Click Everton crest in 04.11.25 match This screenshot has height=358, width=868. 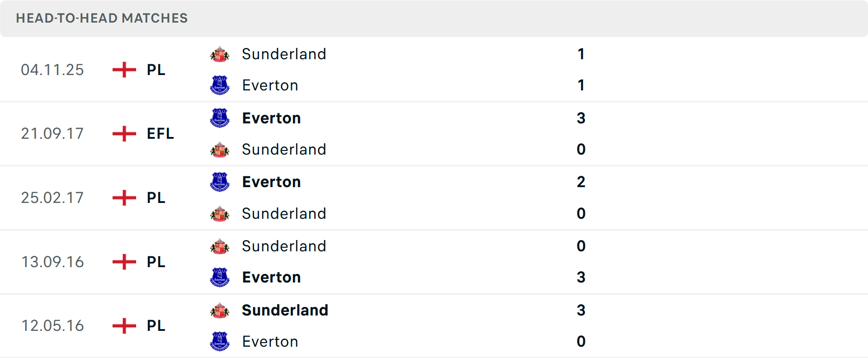point(220,85)
